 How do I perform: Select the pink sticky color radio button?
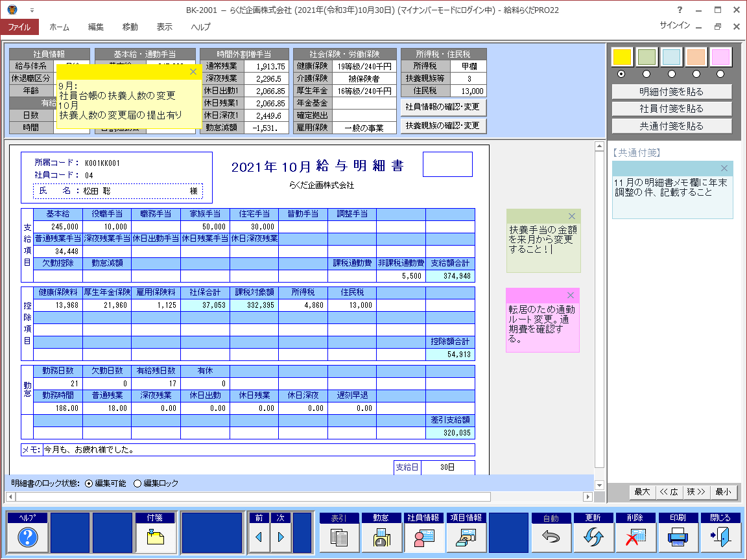pos(720,74)
